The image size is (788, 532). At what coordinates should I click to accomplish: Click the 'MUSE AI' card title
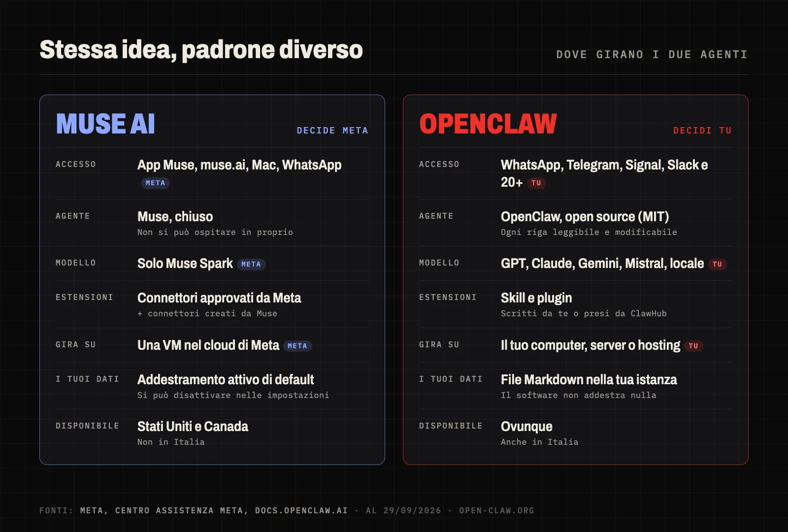(x=105, y=124)
